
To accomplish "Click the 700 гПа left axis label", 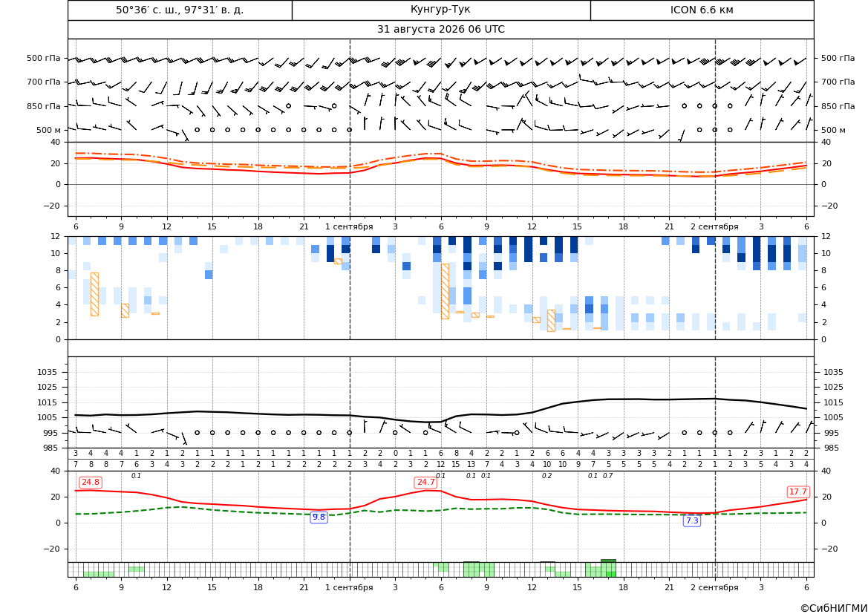I will 44,82.
